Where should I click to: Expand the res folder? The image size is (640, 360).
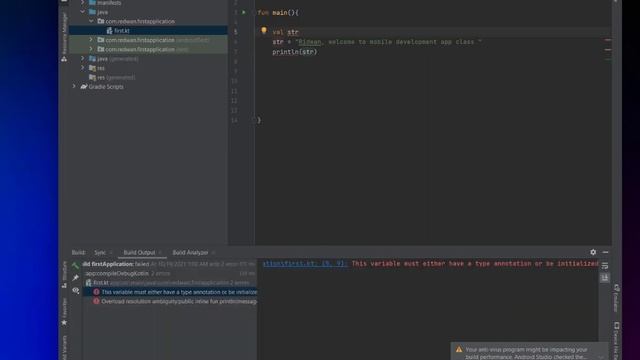(83, 68)
